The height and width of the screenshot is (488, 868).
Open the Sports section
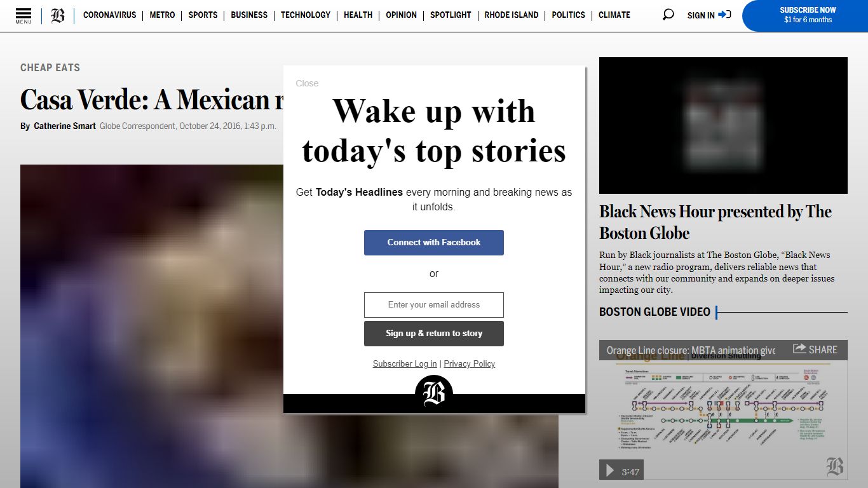(203, 15)
